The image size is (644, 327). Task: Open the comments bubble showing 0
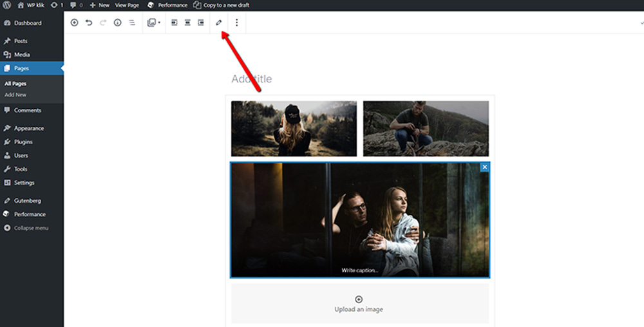[x=77, y=5]
